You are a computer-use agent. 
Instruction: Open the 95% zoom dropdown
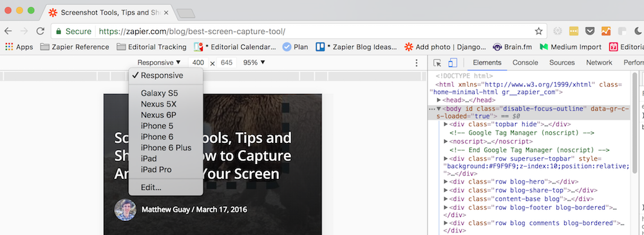click(x=254, y=62)
